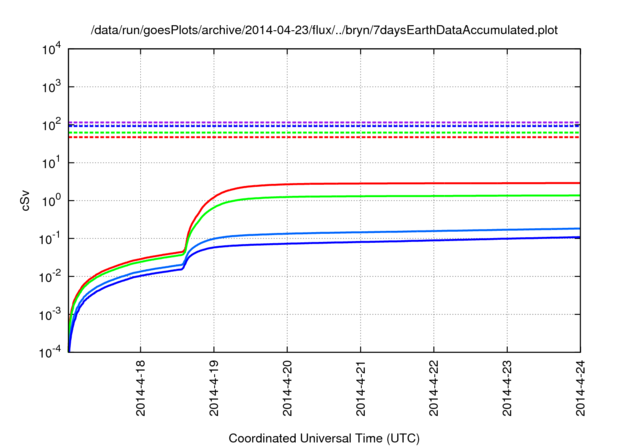The width and height of the screenshot is (640, 448).
Task: Click the 10^3 y-axis tick label
Action: coord(51,86)
